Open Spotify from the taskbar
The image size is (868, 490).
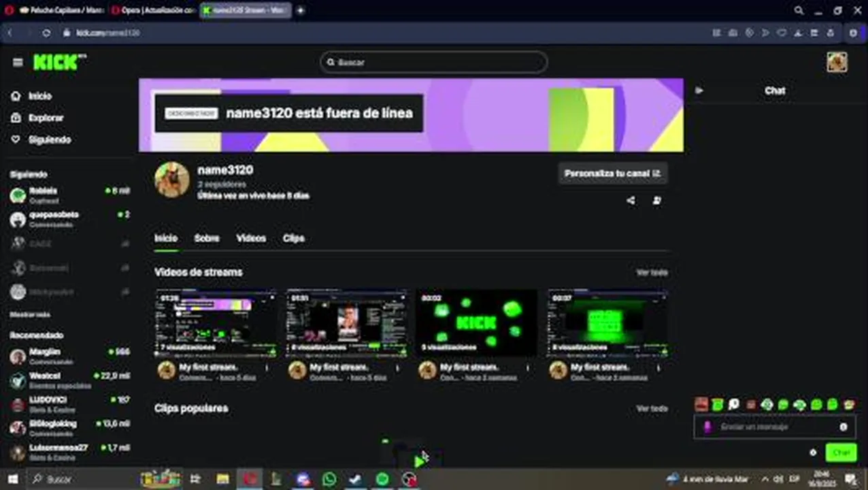pos(382,479)
